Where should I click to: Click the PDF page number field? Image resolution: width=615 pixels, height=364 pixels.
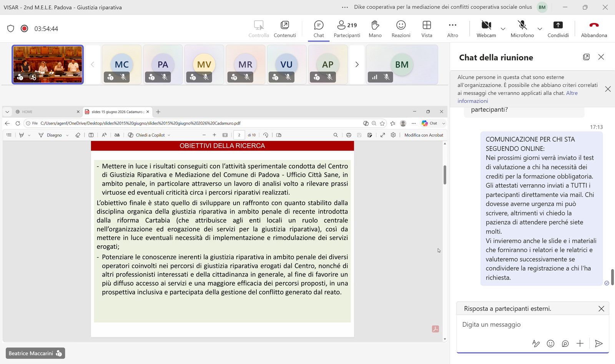click(239, 135)
